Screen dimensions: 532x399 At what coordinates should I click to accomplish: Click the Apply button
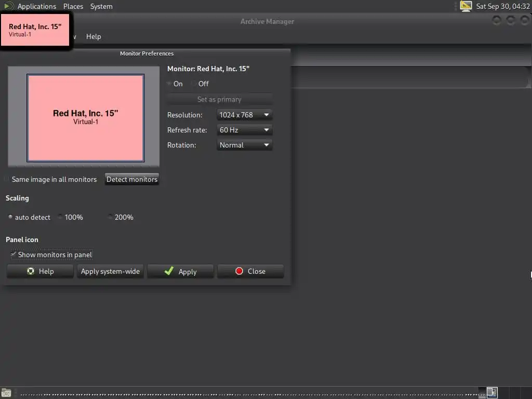(x=180, y=271)
